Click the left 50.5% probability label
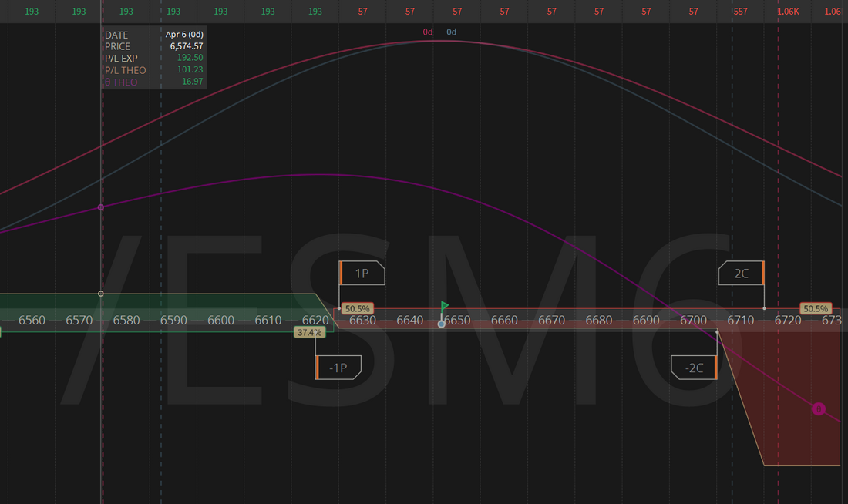Viewport: 848px width, 504px height. point(357,308)
